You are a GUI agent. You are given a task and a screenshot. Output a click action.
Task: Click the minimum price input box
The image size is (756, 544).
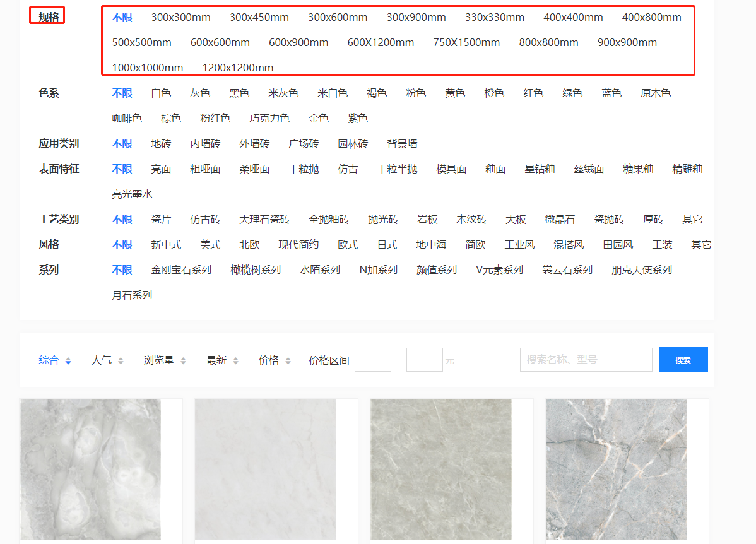[x=372, y=360]
